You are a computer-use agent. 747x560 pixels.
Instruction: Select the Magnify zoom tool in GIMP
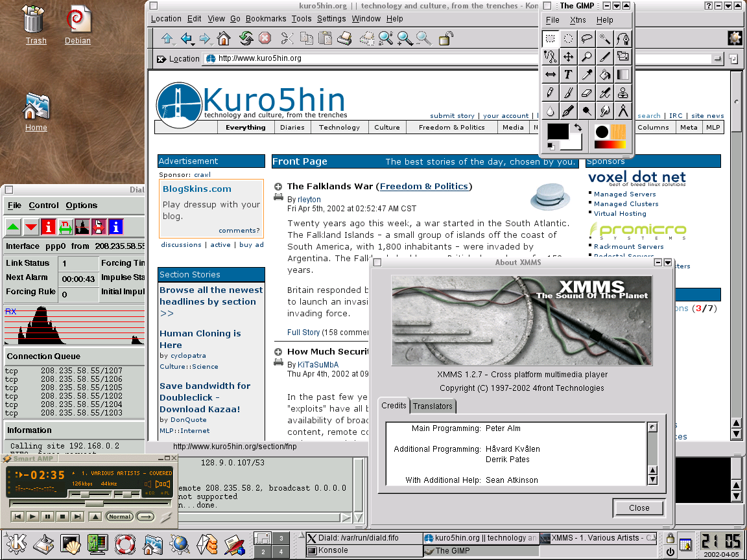pyautogui.click(x=586, y=56)
